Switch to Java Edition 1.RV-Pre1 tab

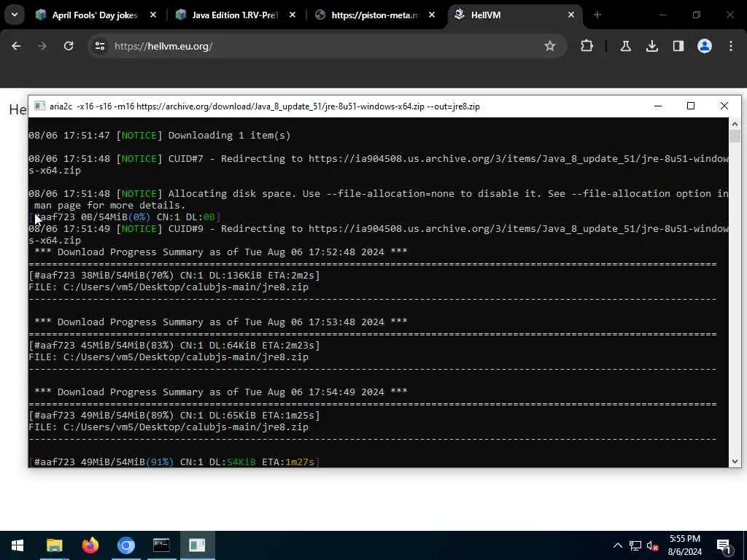click(x=235, y=15)
